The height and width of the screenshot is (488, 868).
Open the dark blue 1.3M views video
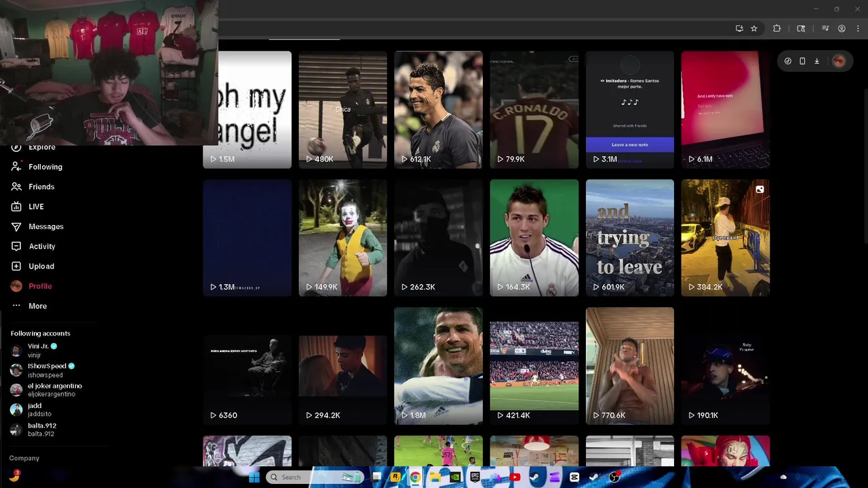pyautogui.click(x=248, y=238)
